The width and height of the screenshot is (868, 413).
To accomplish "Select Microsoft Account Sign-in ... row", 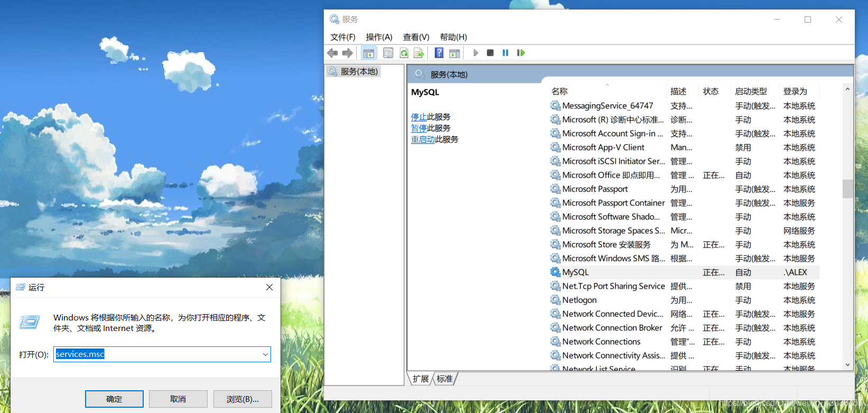I will pyautogui.click(x=684, y=133).
